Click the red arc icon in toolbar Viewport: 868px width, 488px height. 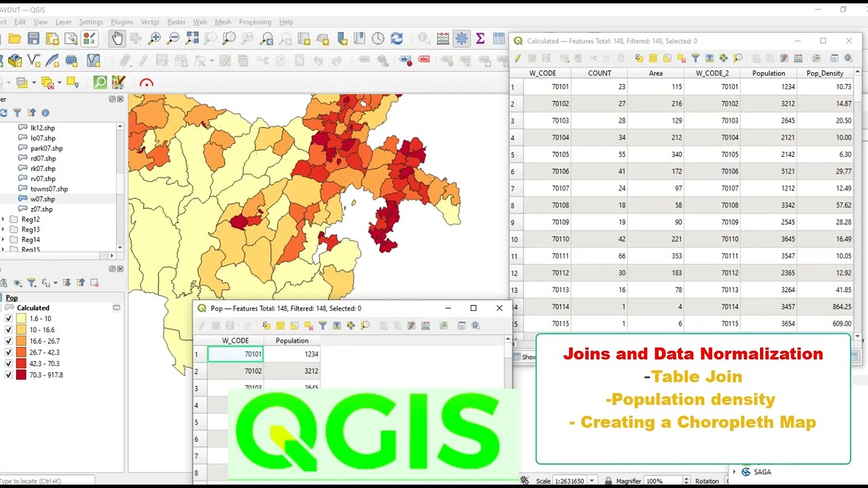coord(146,83)
